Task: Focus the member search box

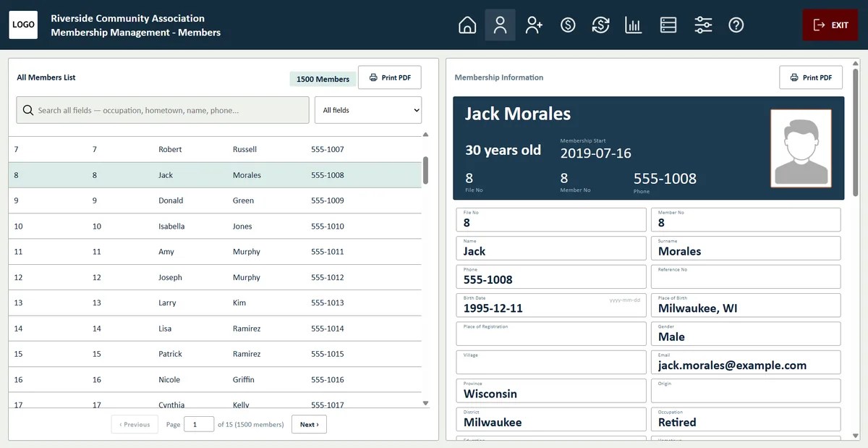Action: point(163,110)
